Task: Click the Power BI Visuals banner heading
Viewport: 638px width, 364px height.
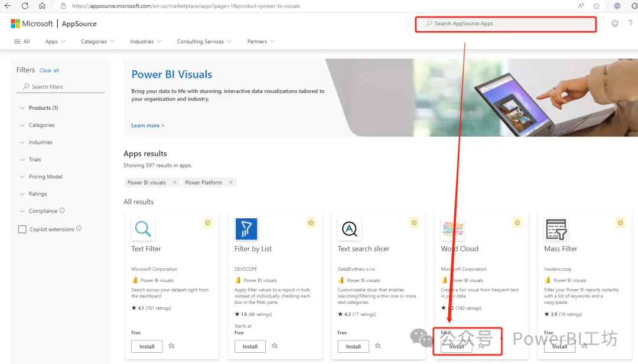Action: 172,74
